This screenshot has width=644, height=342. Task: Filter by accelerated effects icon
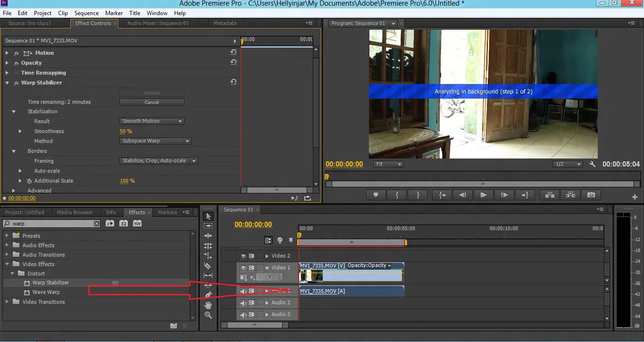click(x=110, y=223)
